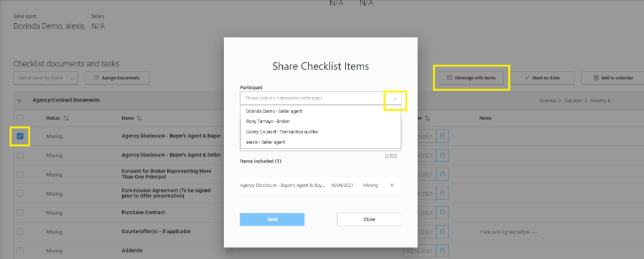Image resolution: width=644 pixels, height=259 pixels.
Task: Open the Select items by status dropdown
Action: [46, 78]
